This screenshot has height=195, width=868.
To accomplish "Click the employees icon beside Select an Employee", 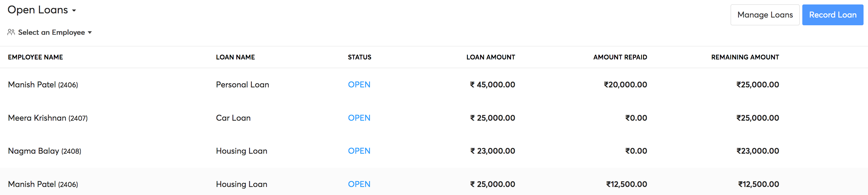I will click(x=11, y=32).
